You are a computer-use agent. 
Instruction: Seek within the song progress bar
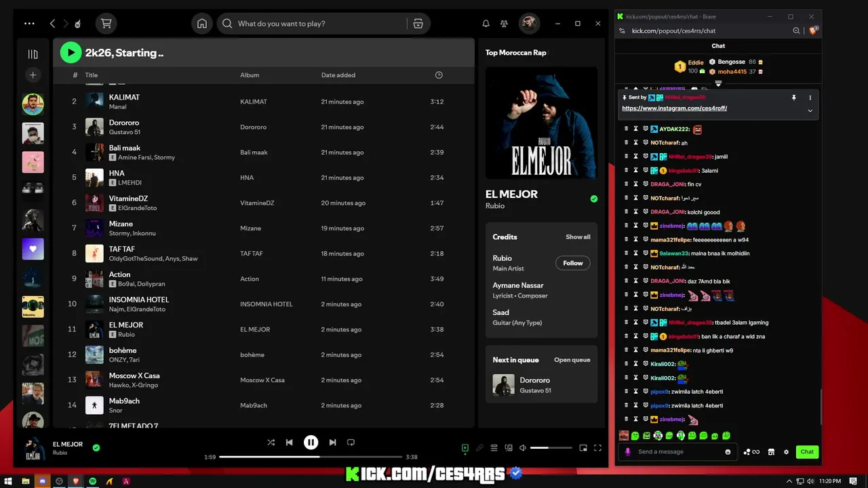pyautogui.click(x=311, y=457)
